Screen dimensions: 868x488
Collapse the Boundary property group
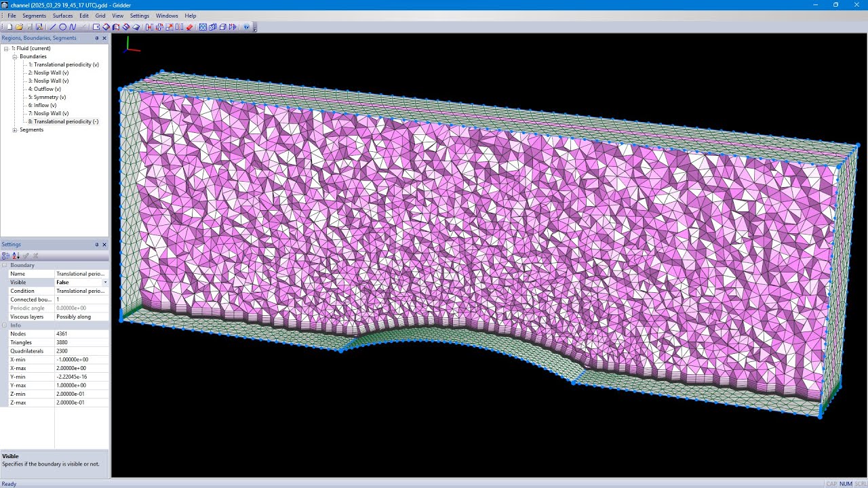click(4, 265)
